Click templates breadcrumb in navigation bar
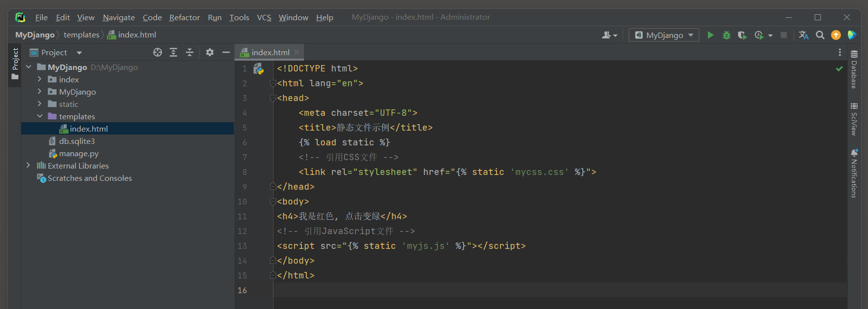Viewport: 868px width, 309px height. click(81, 35)
